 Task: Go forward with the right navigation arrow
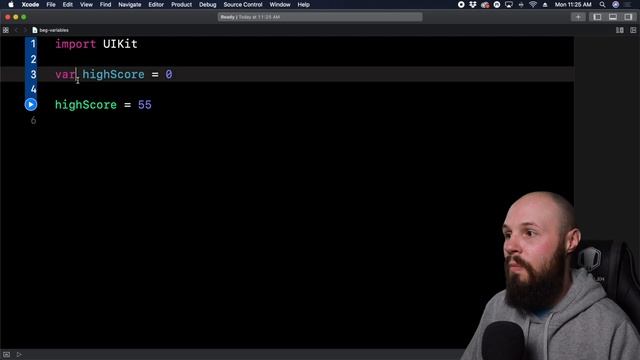coord(24,30)
